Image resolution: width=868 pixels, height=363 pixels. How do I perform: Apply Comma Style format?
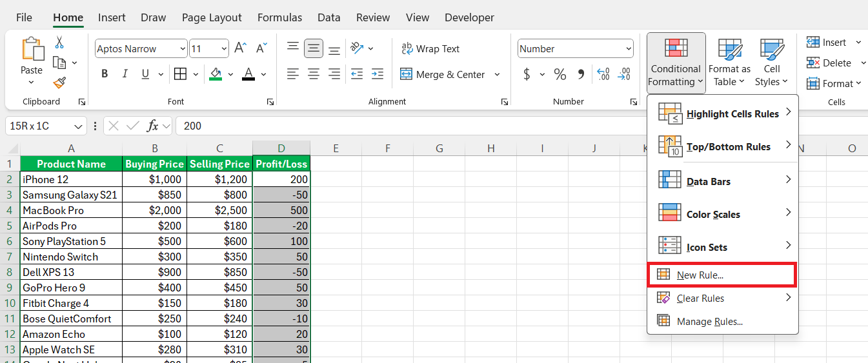581,74
